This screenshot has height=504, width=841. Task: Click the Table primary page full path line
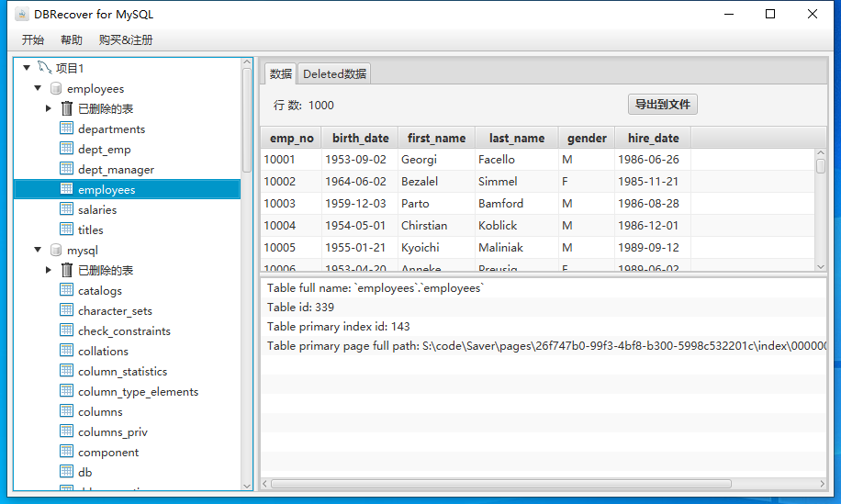(544, 346)
